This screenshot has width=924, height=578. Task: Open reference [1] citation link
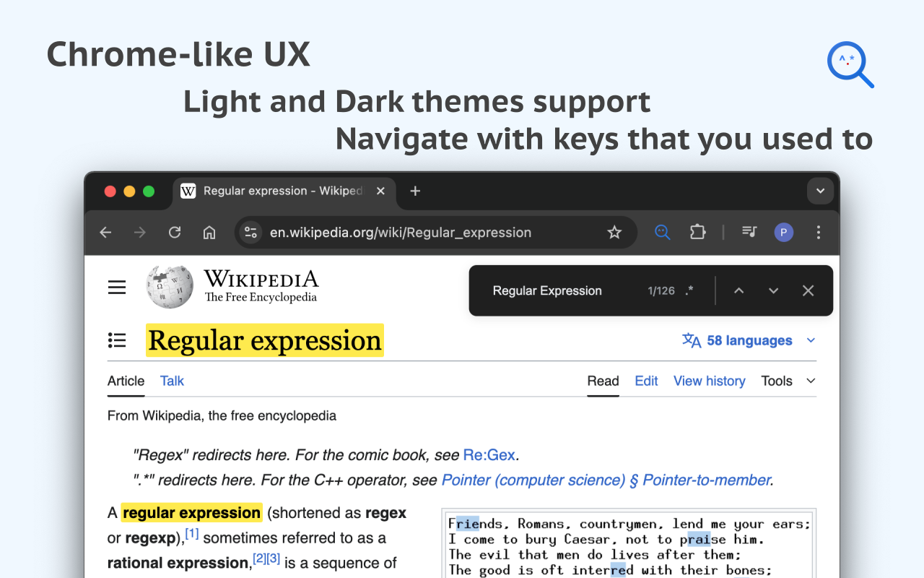pos(192,533)
